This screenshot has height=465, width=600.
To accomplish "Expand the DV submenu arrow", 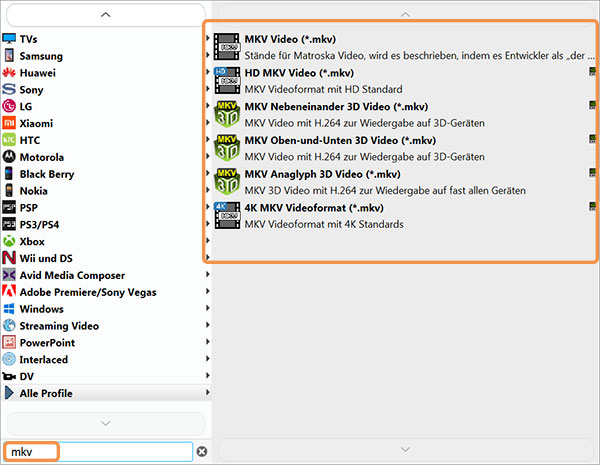I will (208, 375).
